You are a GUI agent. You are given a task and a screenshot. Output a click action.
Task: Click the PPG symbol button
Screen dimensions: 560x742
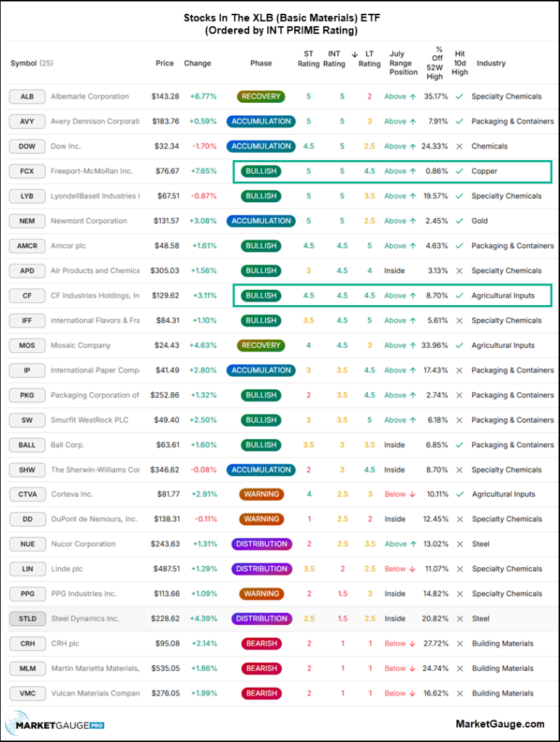(28, 594)
